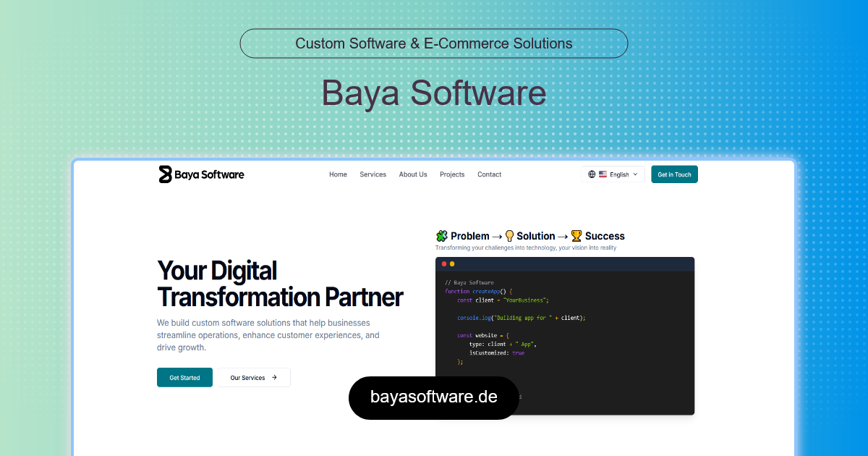The image size is (868, 456).
Task: Click the const client = "YourBusiness" line
Action: (x=503, y=300)
